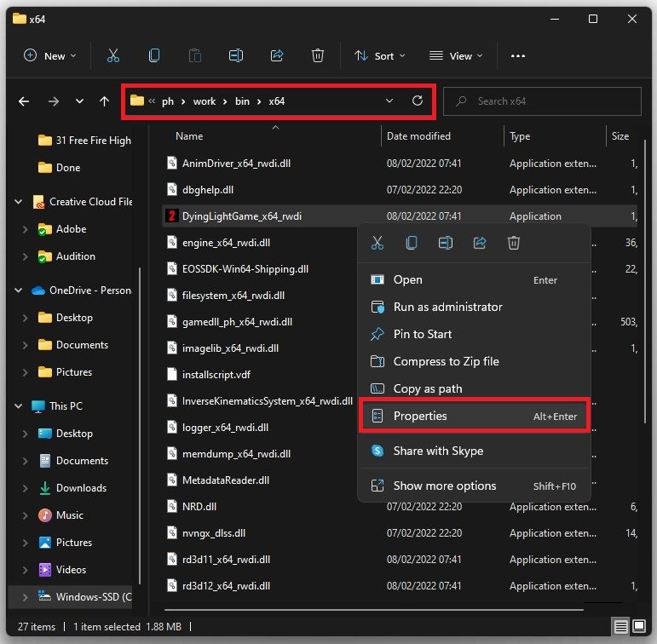
Task: Click the file list vertical scrollbar
Action: [x=645, y=282]
